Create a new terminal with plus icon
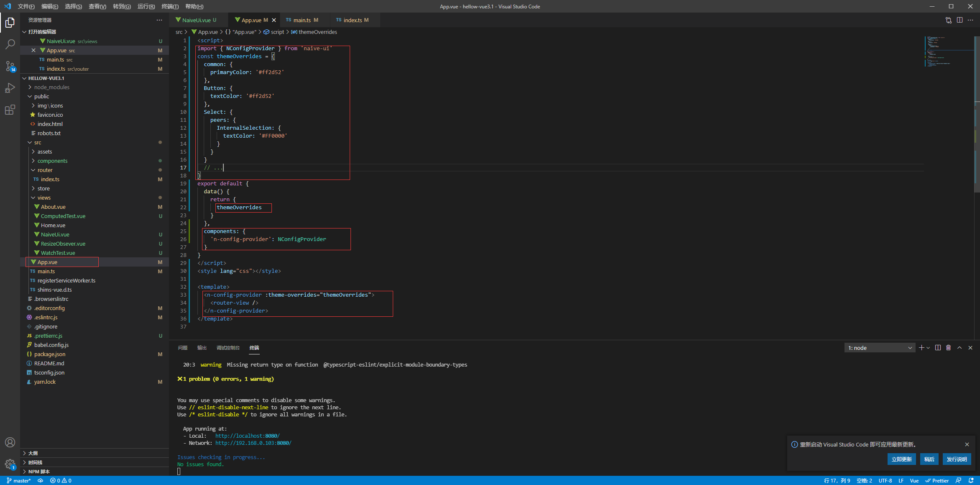This screenshot has height=485, width=980. click(921, 348)
